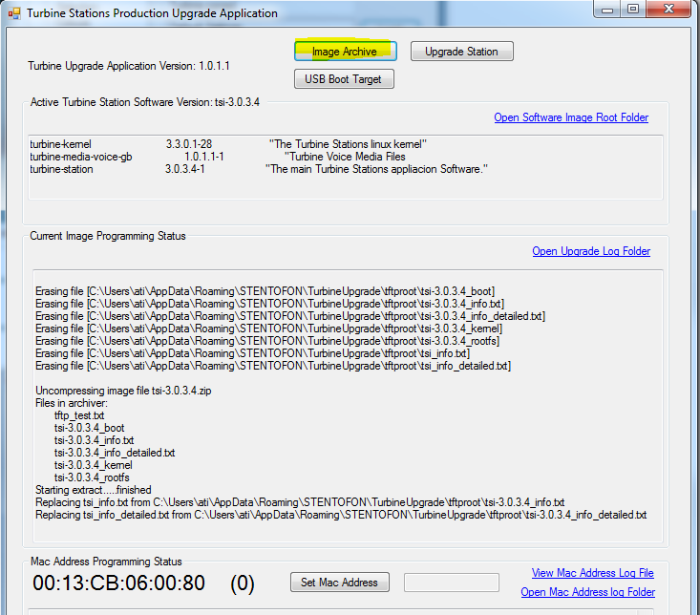Focus the field beside Set Mac Address
Image resolution: width=700 pixels, height=615 pixels.
451,583
